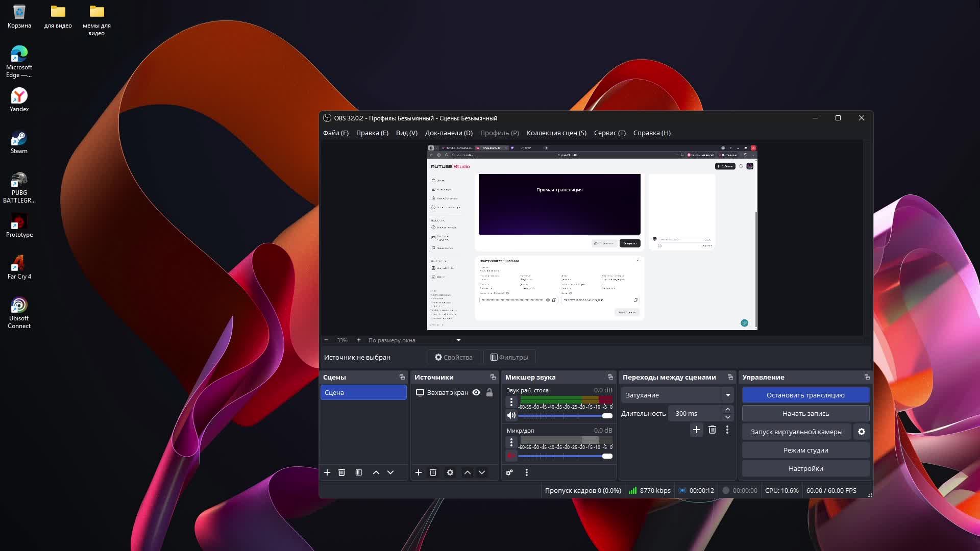This screenshot has height=551, width=980.
Task: Hide Захват экран source via eye icon
Action: pyautogui.click(x=476, y=392)
